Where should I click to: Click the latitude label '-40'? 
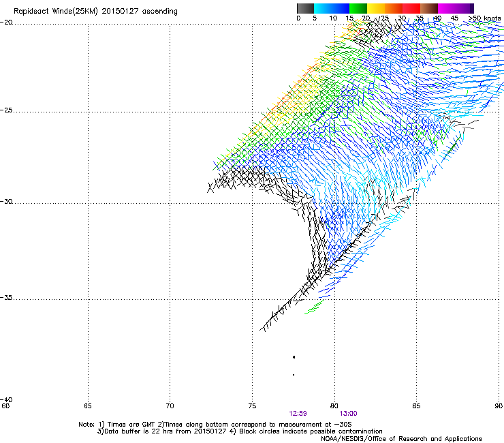[6, 399]
